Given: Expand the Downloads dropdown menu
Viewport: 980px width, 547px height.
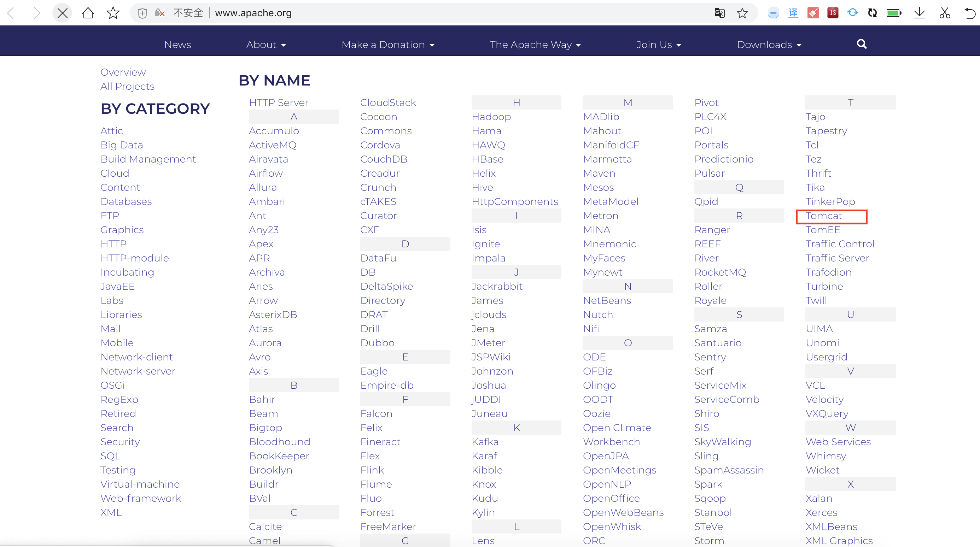Looking at the screenshot, I should point(769,45).
